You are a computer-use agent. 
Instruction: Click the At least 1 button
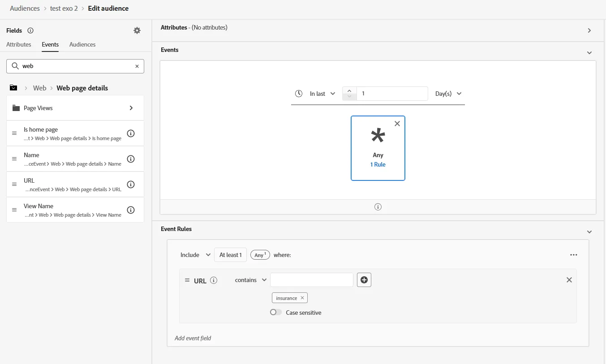point(230,255)
